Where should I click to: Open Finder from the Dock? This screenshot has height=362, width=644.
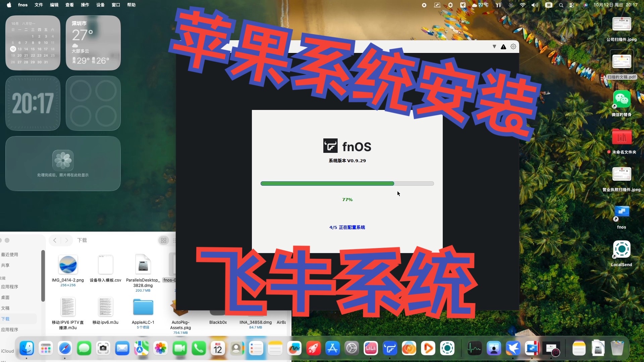[26, 349]
